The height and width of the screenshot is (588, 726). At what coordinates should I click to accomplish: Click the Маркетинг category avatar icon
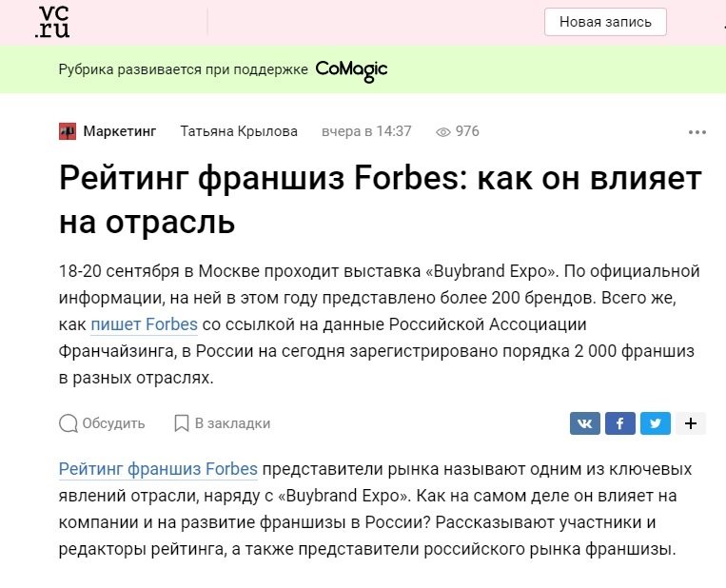[68, 131]
